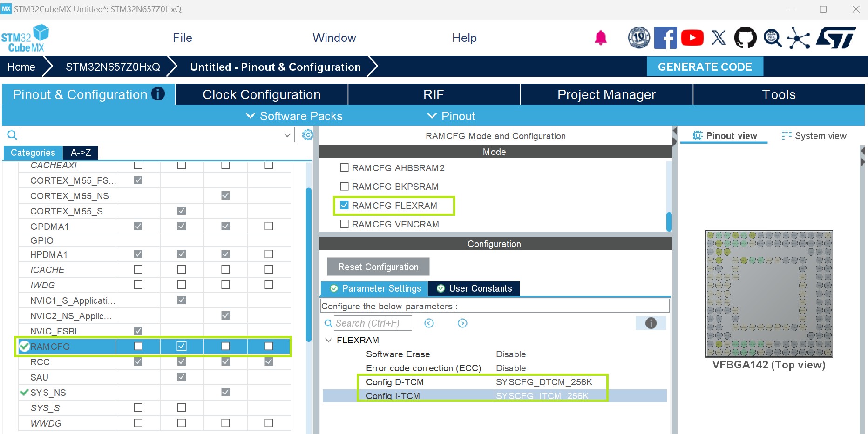Toggle first checkbox in IWDG row
The image size is (868, 434).
pos(138,285)
